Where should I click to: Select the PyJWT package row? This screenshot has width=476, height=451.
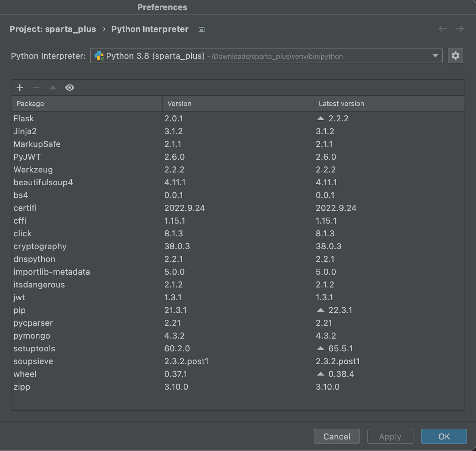(x=238, y=157)
